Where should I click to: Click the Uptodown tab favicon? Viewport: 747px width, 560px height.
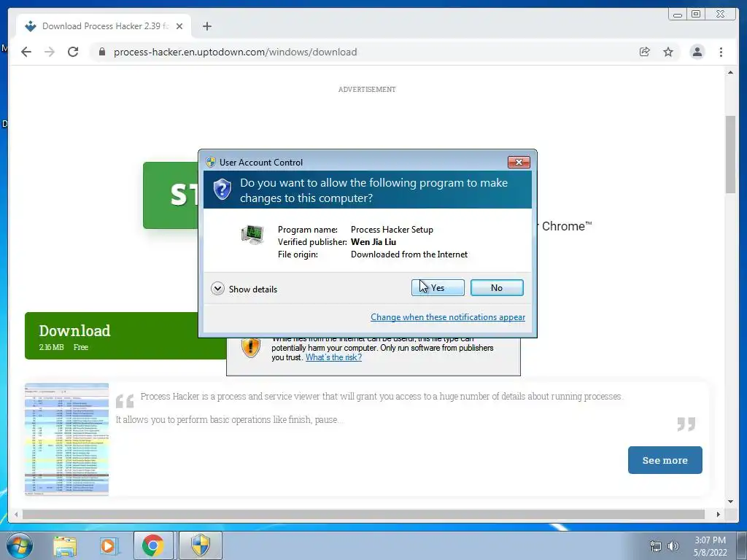pyautogui.click(x=31, y=26)
